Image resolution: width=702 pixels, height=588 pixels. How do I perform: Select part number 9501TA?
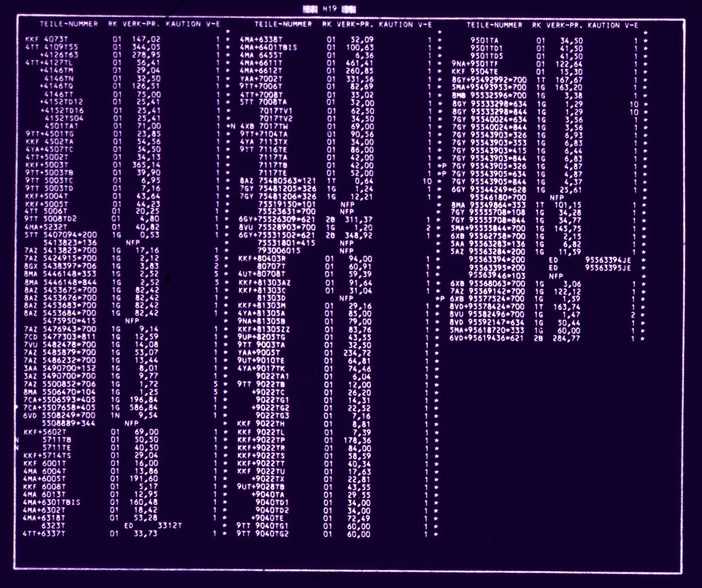point(485,41)
